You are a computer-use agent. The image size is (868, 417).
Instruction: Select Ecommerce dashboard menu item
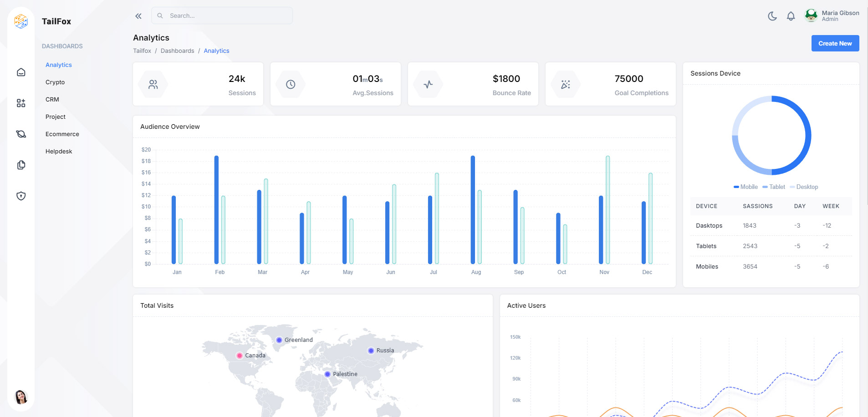pyautogui.click(x=62, y=134)
